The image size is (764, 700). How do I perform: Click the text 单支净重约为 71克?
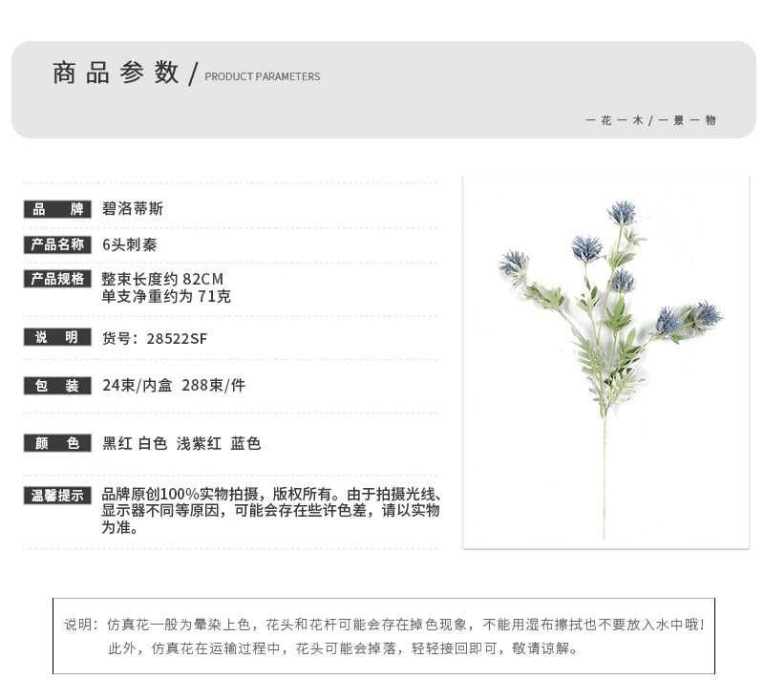pos(166,296)
